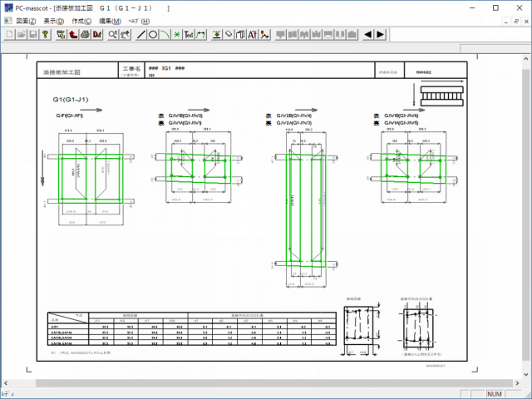Click the New document toolbar icon
The width and height of the screenshot is (532, 399).
point(9,34)
